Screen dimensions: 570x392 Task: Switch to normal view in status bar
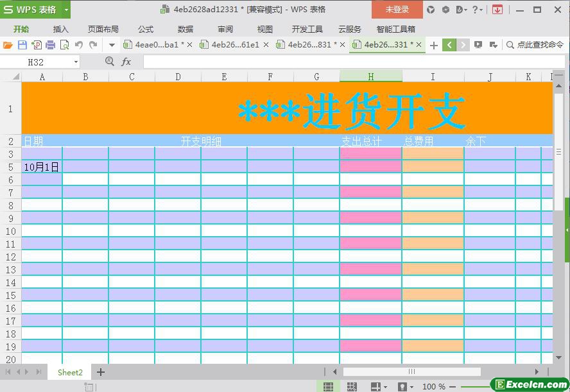click(328, 386)
